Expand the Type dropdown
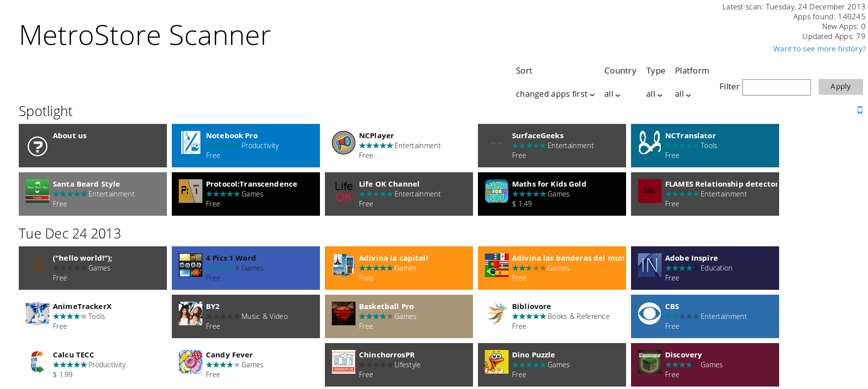 click(x=654, y=94)
